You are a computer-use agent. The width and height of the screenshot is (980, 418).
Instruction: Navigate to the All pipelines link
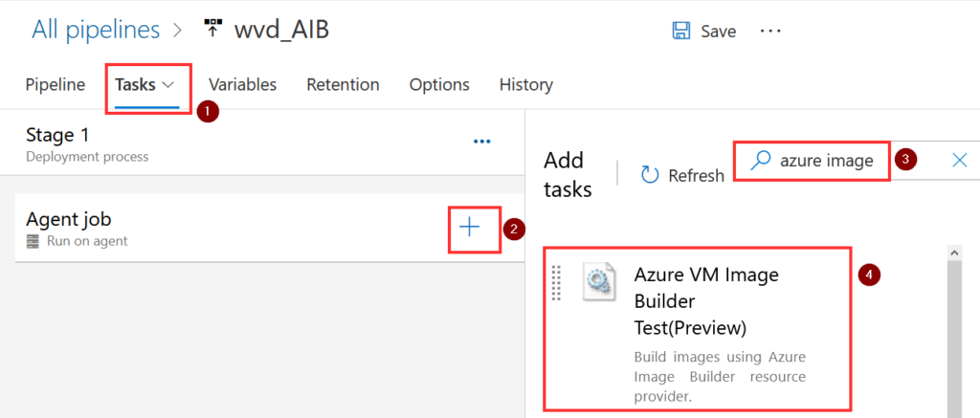pyautogui.click(x=96, y=30)
